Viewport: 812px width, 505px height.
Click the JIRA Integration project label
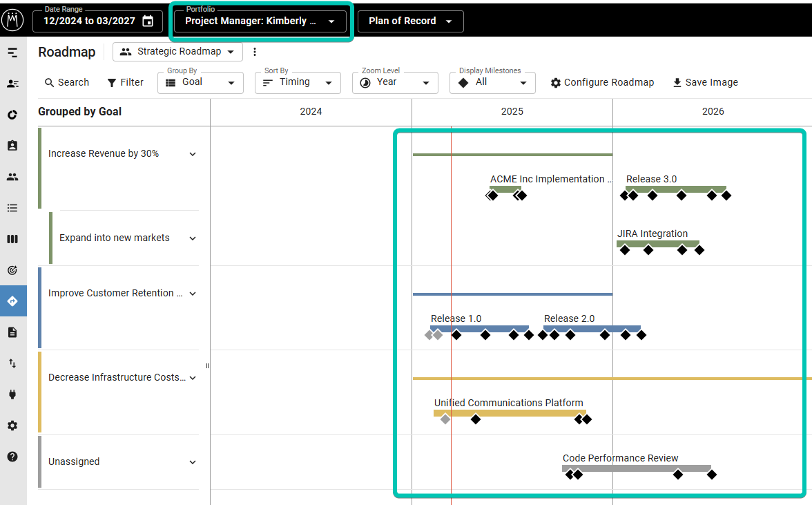[x=652, y=234]
